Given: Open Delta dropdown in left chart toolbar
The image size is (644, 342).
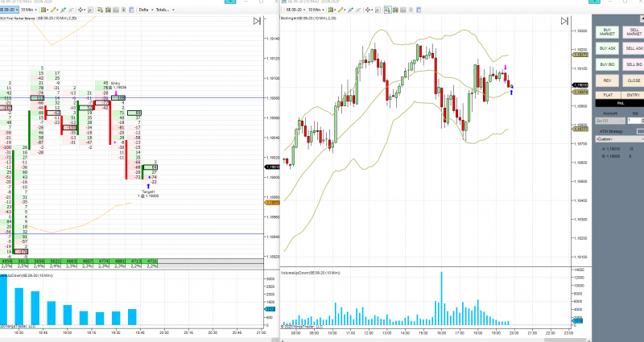Looking at the screenshot, I should coord(146,10).
